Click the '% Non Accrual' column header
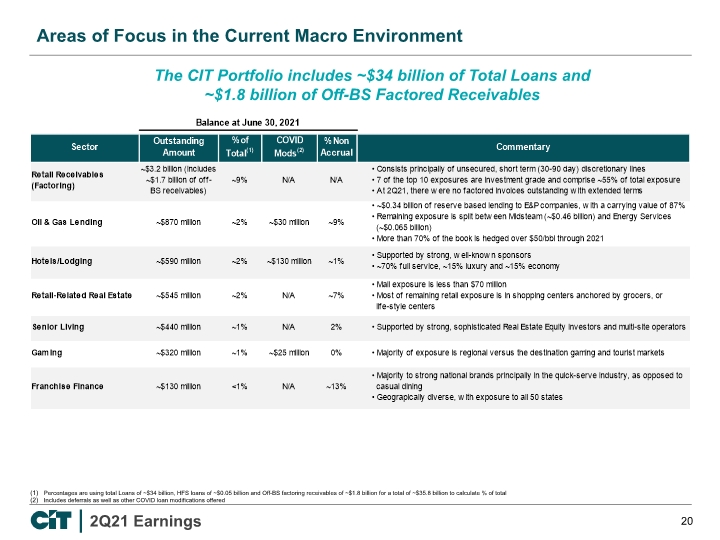Image resolution: width=720 pixels, height=540 pixels. click(337, 147)
